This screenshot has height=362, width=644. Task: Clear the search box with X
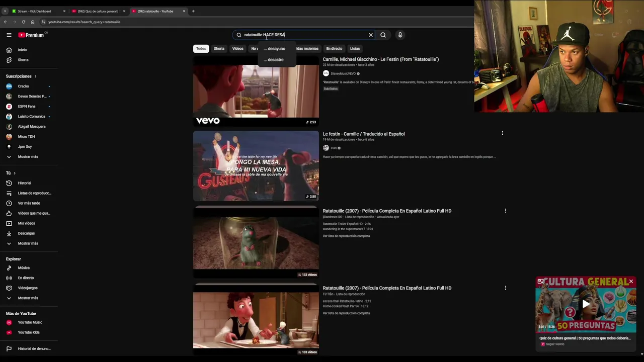pos(371,35)
